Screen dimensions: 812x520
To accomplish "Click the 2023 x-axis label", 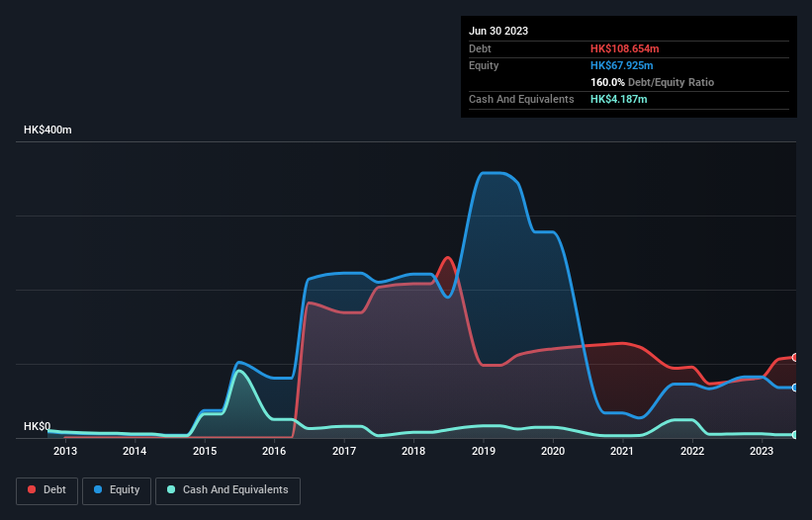I will (x=762, y=451).
